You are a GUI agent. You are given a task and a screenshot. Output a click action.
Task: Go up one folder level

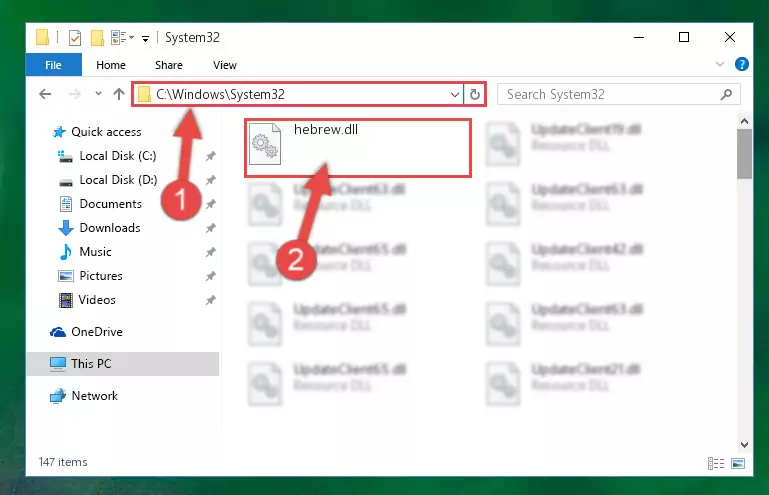click(119, 94)
